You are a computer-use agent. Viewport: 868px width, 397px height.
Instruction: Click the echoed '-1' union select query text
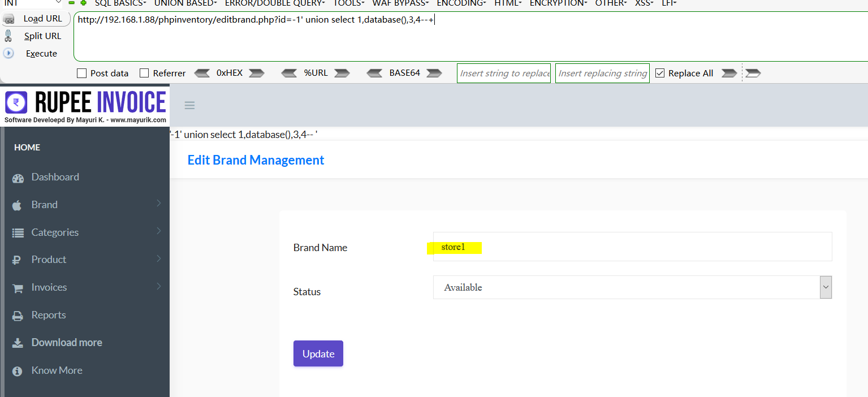pos(244,135)
